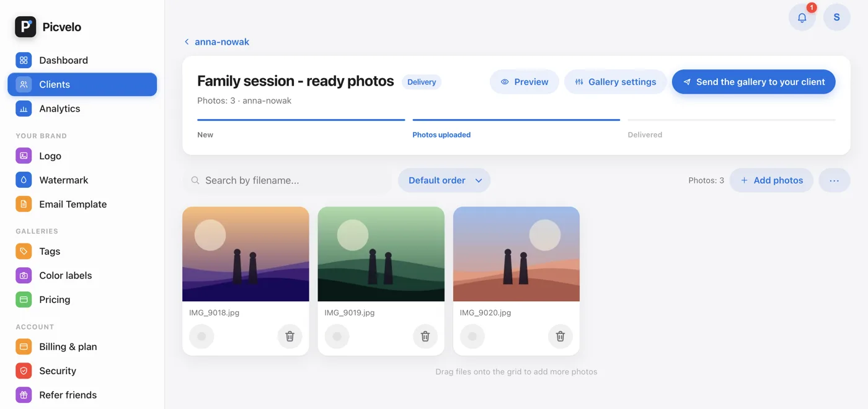Open the Dashboard menu item
868x409 pixels.
click(x=82, y=60)
